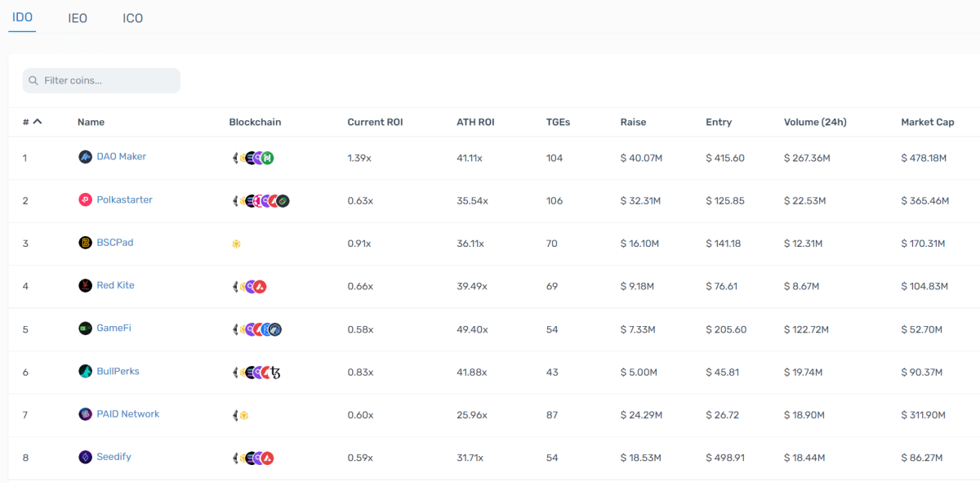Click BSCPad's raise amount $ 16.10M
This screenshot has width=980, height=483.
click(x=641, y=244)
